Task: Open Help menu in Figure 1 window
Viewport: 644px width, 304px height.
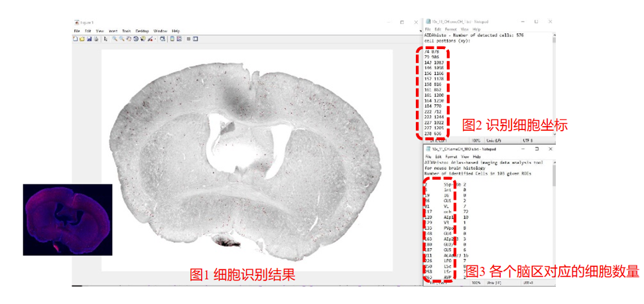Action: pyautogui.click(x=176, y=31)
